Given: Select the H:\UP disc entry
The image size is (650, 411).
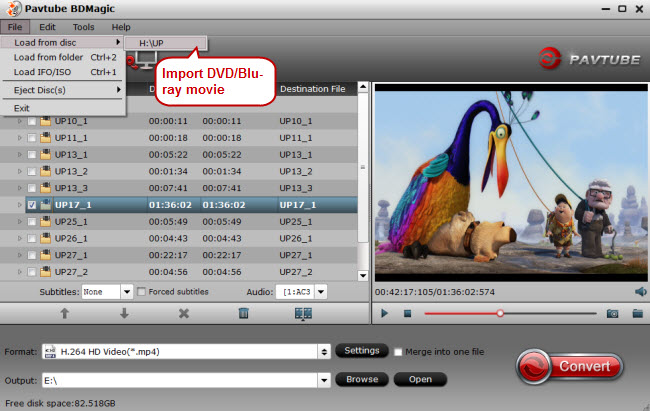Looking at the screenshot, I should point(166,43).
